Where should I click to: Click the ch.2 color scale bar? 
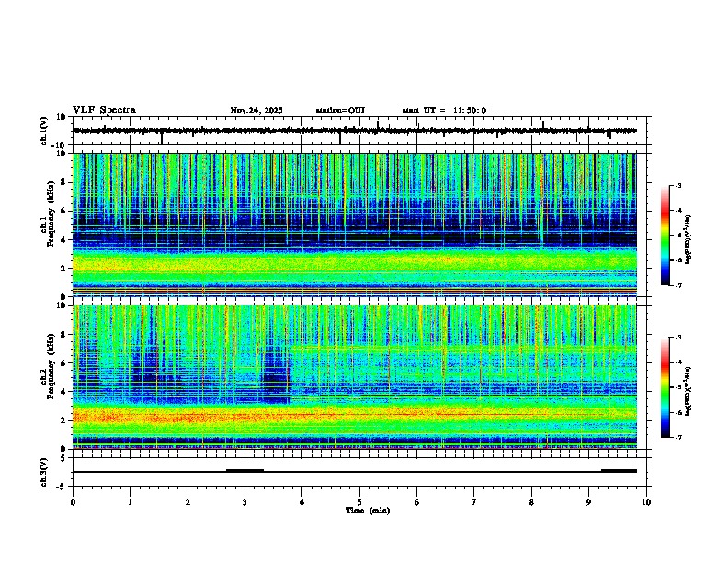coord(665,387)
